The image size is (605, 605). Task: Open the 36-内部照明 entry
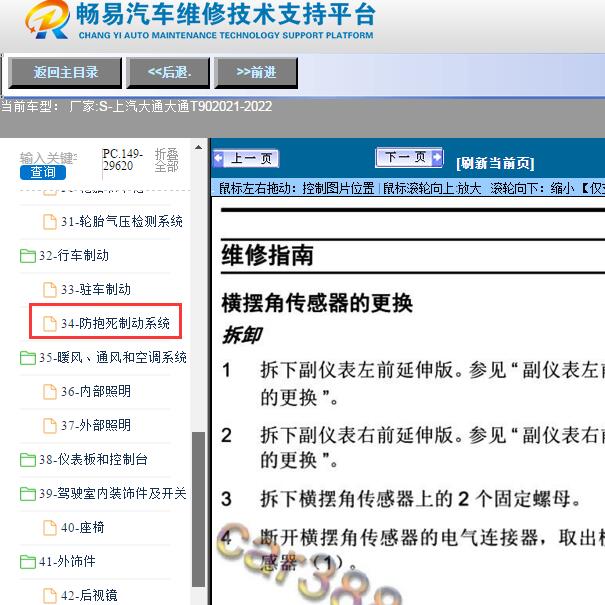(x=96, y=391)
